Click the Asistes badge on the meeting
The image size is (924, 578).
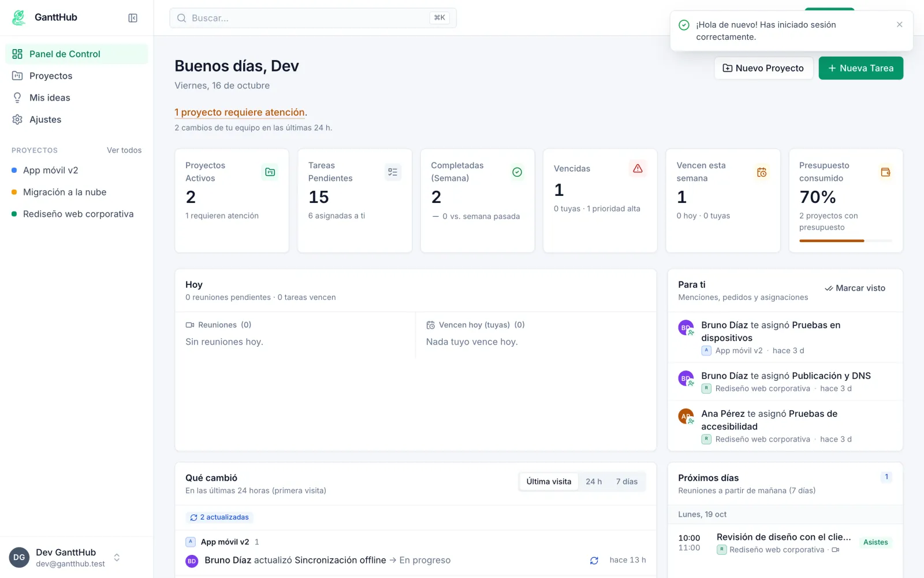tap(875, 542)
